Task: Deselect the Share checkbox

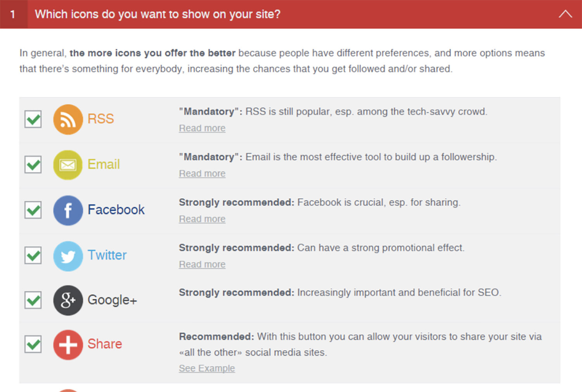Action: [x=33, y=345]
